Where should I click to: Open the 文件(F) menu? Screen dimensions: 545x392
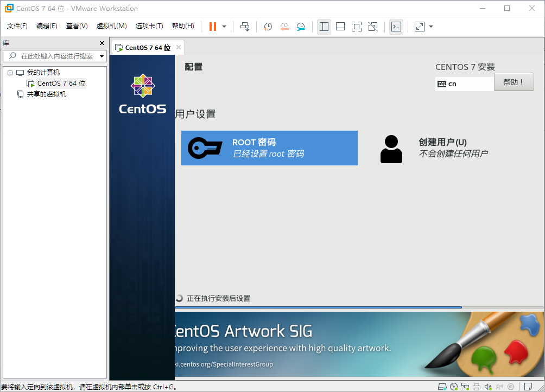[17, 26]
